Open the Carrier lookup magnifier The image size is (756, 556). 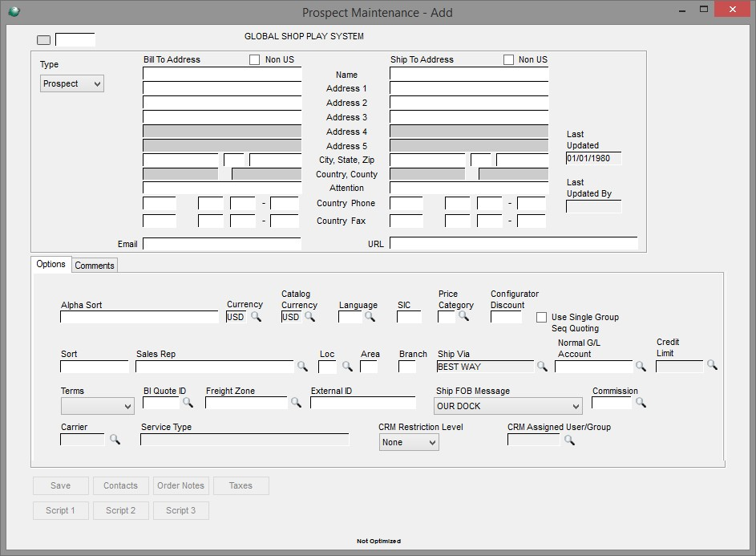tap(115, 439)
